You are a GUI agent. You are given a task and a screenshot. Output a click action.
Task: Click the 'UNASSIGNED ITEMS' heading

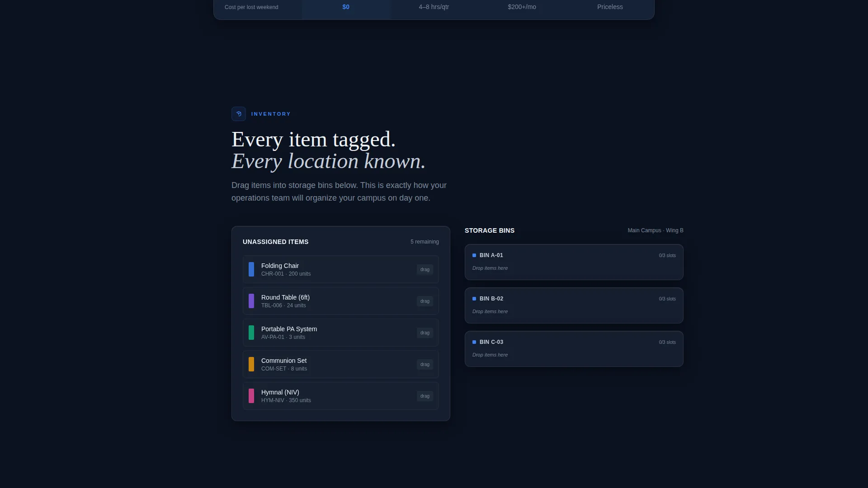(x=275, y=242)
